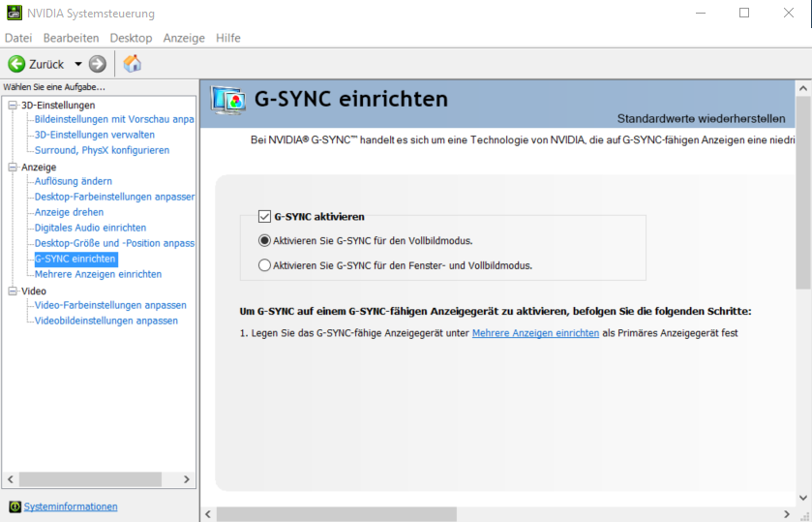Select 3D-Einstellungen verwalten
The width and height of the screenshot is (812, 522).
(95, 135)
